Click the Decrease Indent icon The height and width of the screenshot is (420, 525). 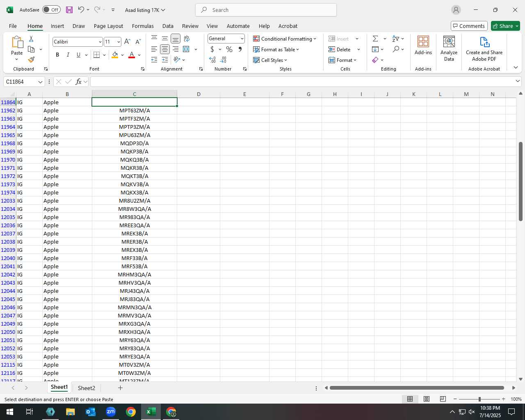(154, 60)
